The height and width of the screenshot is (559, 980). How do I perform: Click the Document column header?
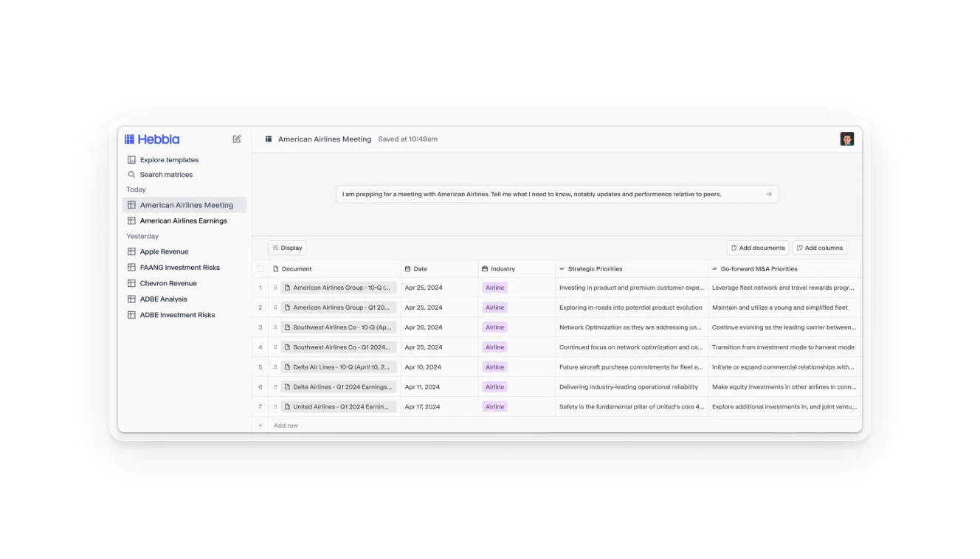pos(335,269)
